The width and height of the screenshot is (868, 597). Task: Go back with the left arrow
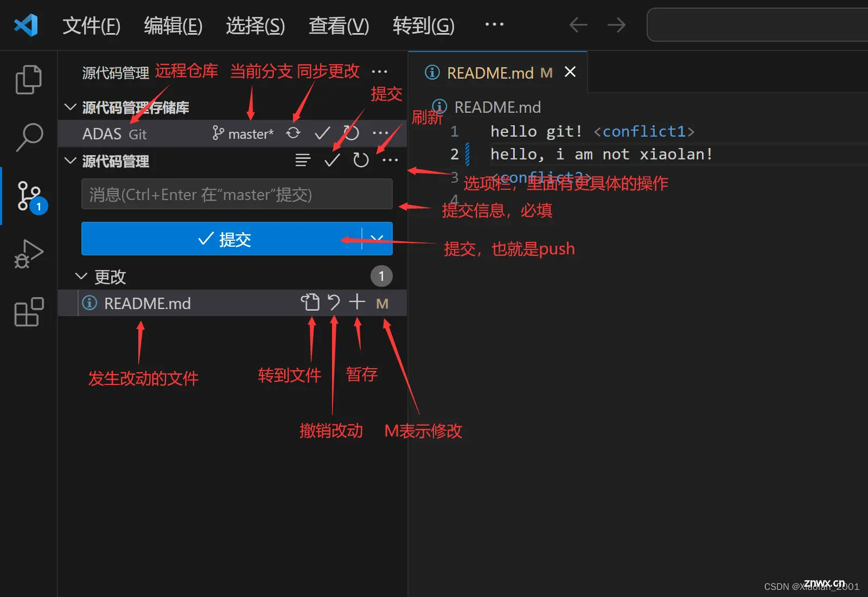578,25
